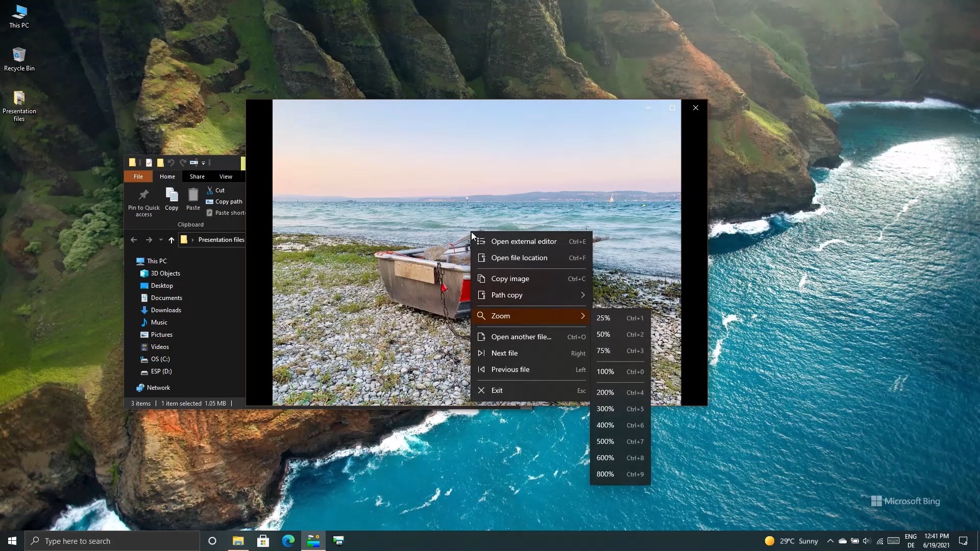Viewport: 980px width, 551px height.
Task: Click the Copy image icon in context menu
Action: click(x=481, y=279)
